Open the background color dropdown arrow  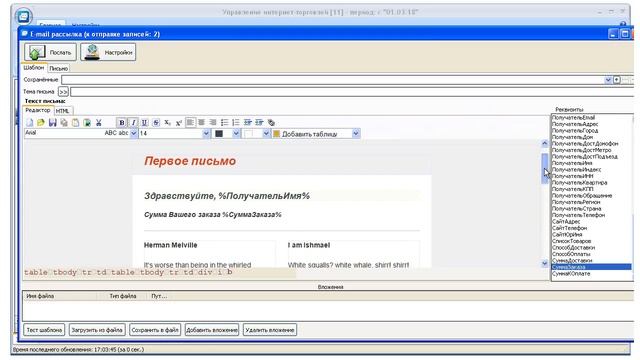pos(266,133)
